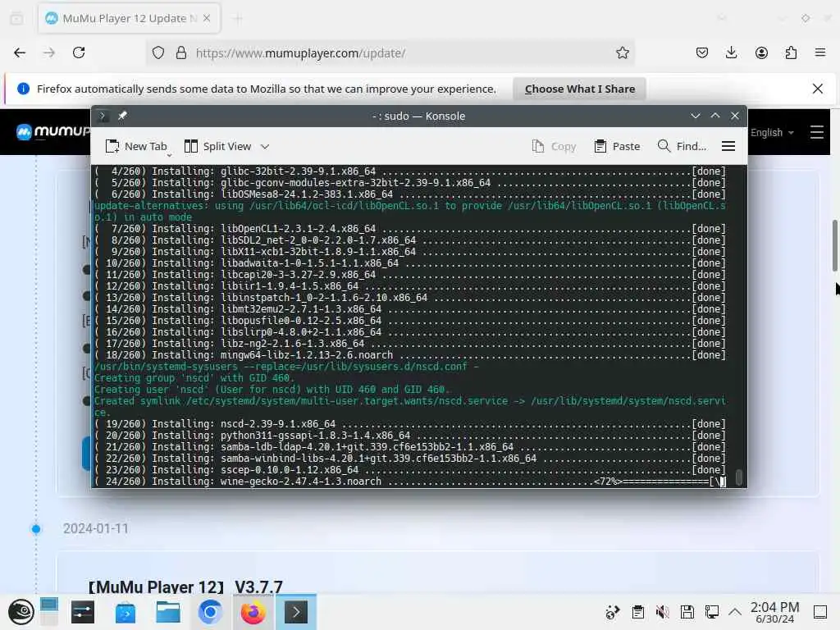840x630 pixels.
Task: Expand hidden system tray icons
Action: tap(735, 612)
